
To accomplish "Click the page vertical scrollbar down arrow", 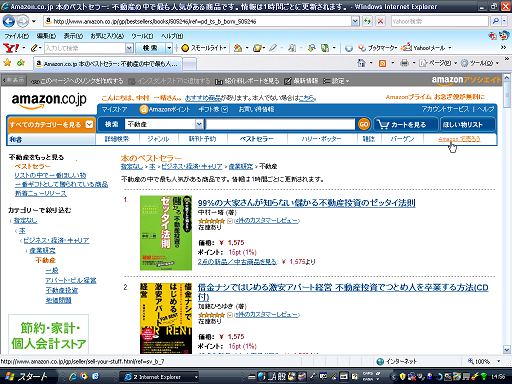I will (507, 350).
